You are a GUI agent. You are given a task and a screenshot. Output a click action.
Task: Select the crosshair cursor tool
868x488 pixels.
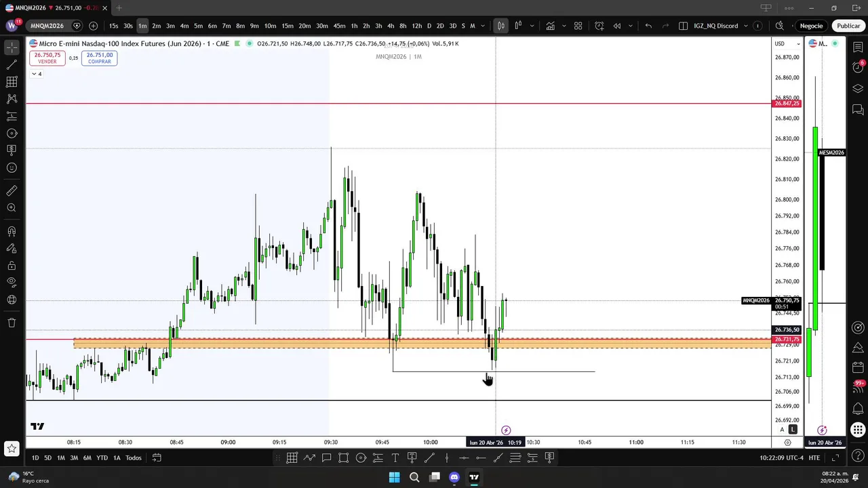point(12,47)
